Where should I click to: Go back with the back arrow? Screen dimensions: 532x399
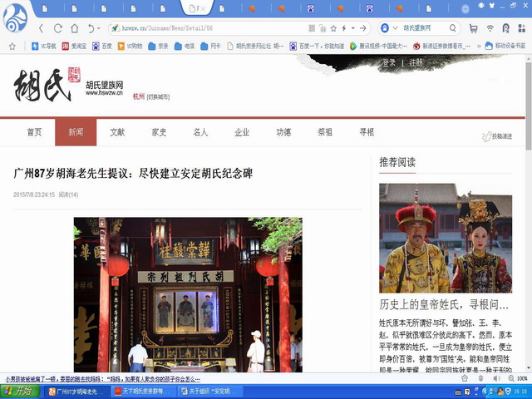coord(41,28)
